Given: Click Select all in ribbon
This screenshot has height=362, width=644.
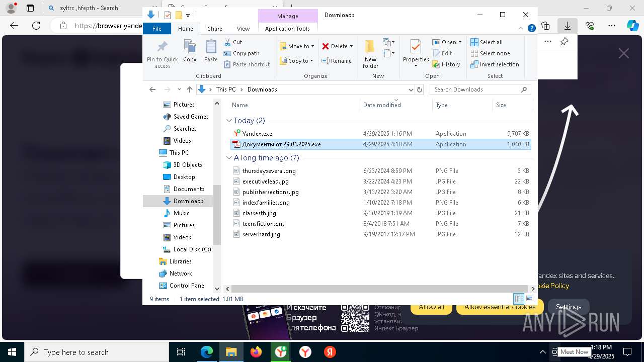Looking at the screenshot, I should (486, 42).
